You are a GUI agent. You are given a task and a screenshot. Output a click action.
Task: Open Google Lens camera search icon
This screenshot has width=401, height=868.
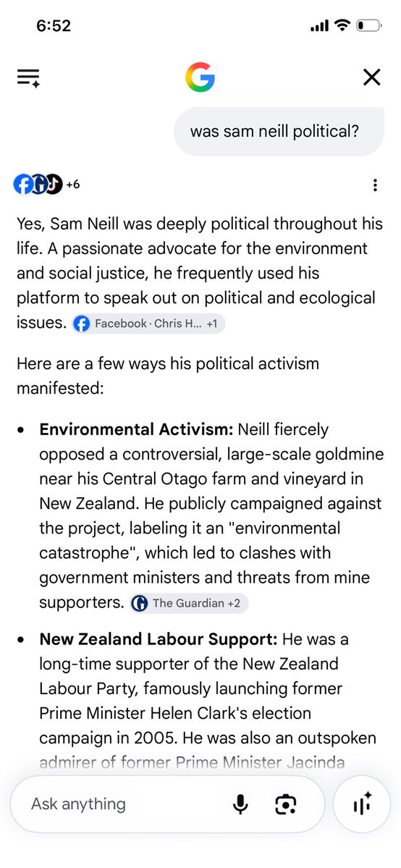coord(286,804)
